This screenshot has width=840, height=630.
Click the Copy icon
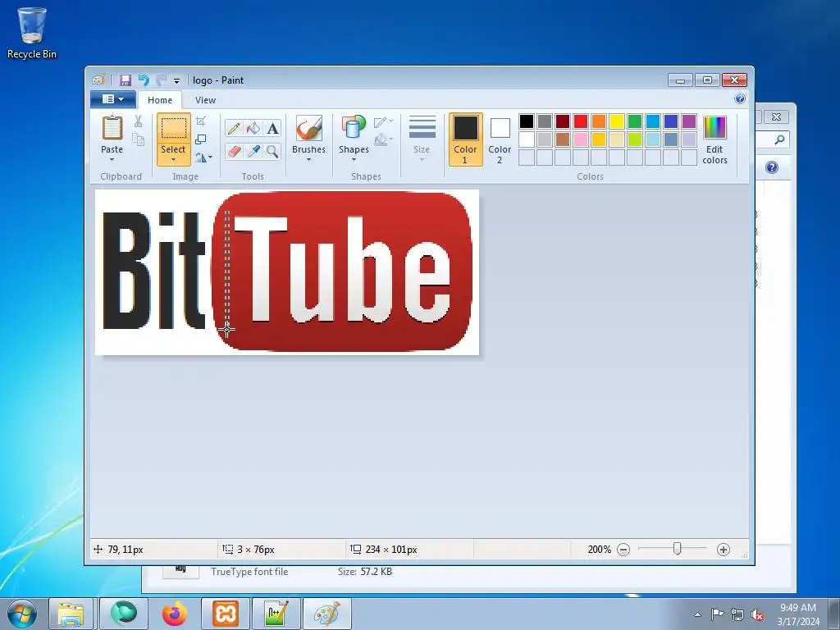[x=138, y=139]
